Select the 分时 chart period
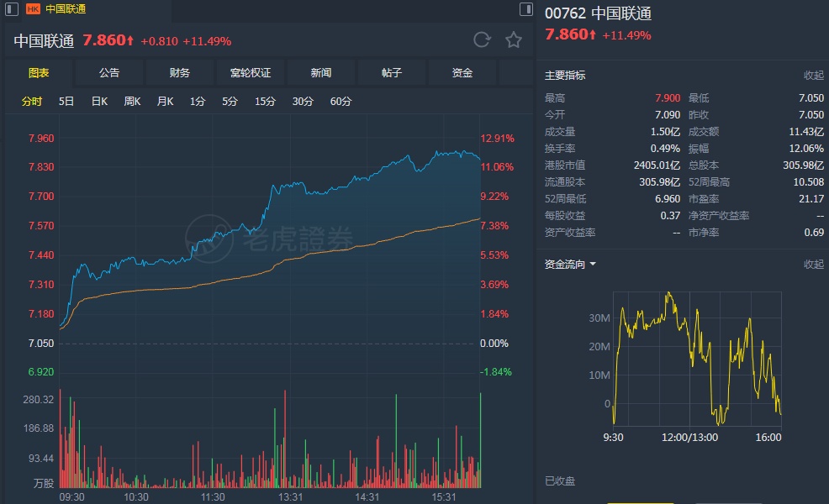The width and height of the screenshot is (829, 504). (x=32, y=102)
